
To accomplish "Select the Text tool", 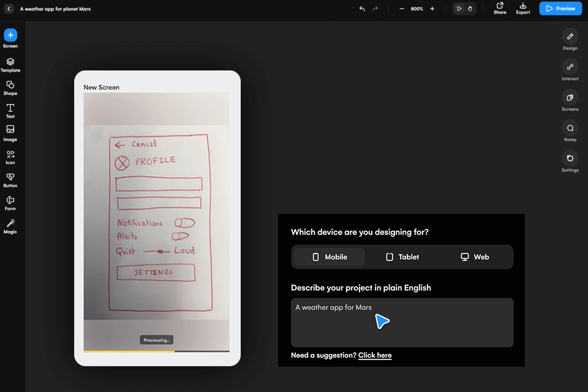I will tap(10, 111).
